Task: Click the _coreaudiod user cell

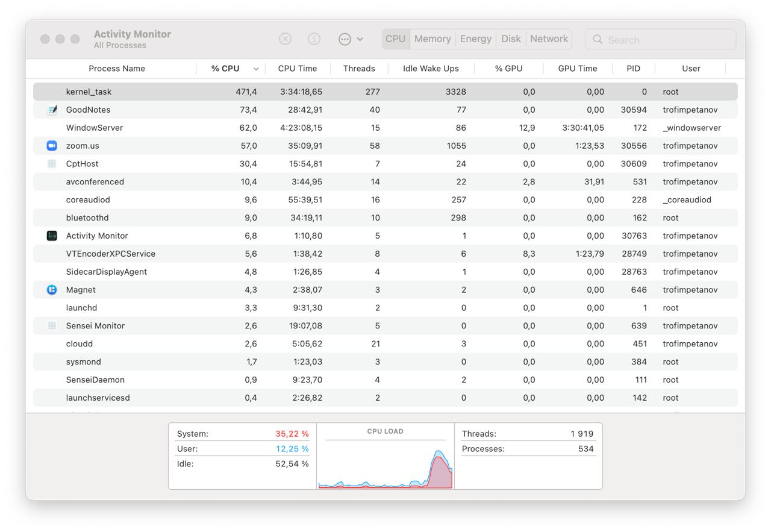Action: tap(687, 200)
